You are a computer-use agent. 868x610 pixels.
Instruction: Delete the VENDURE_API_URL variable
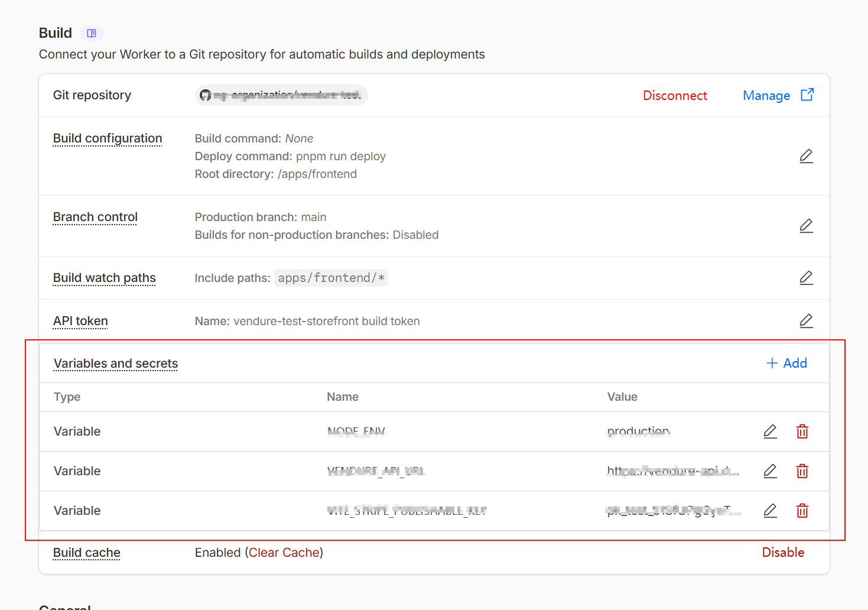pos(802,471)
